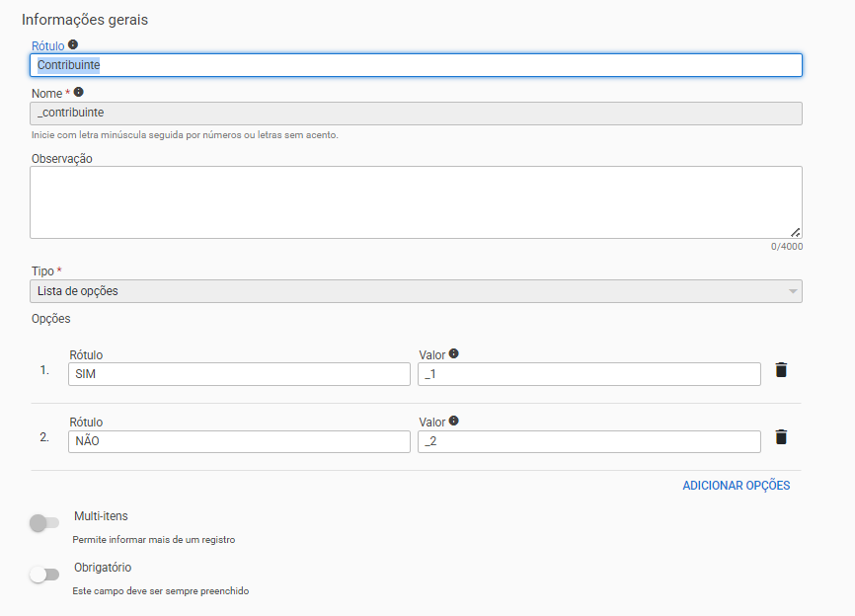Click ADICIONAR OPÇÕES to add option

pyautogui.click(x=736, y=485)
